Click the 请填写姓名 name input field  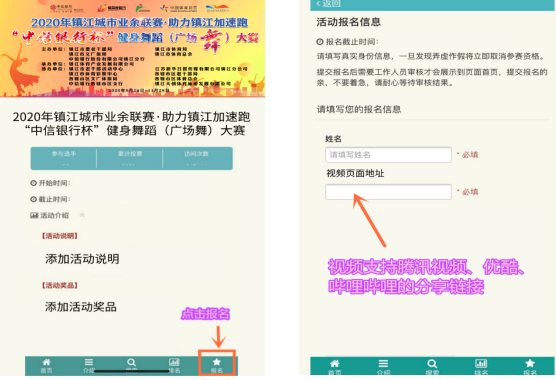click(x=388, y=155)
